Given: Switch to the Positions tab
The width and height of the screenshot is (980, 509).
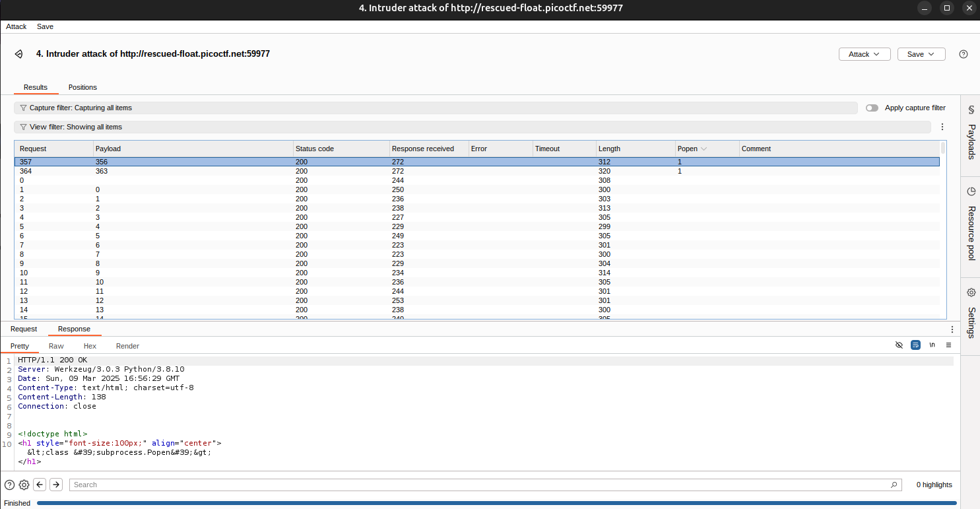Looking at the screenshot, I should coord(82,87).
